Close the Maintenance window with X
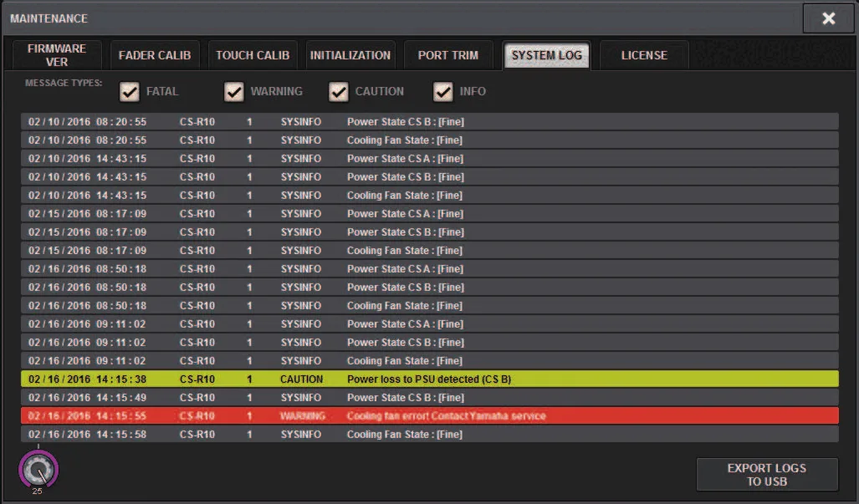This screenshot has height=504, width=859. tap(828, 18)
